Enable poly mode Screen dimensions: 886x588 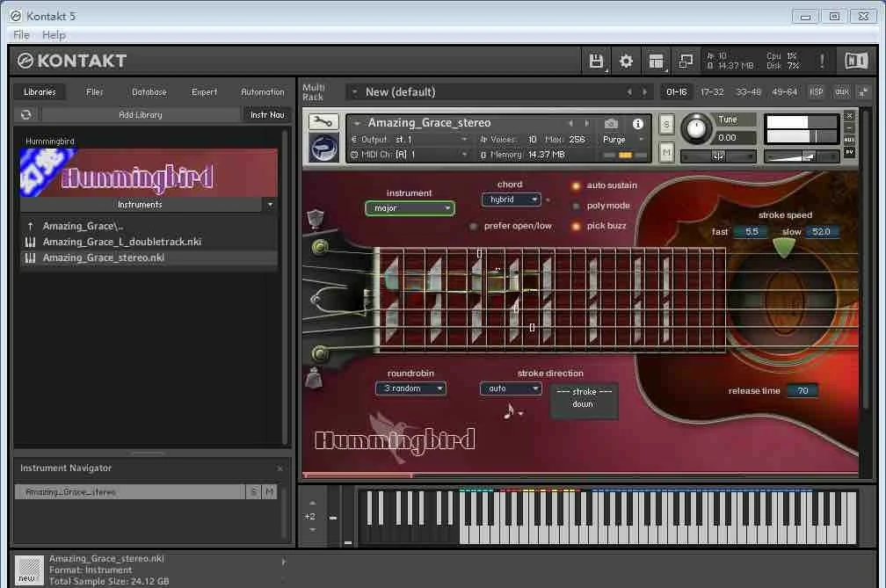point(577,206)
